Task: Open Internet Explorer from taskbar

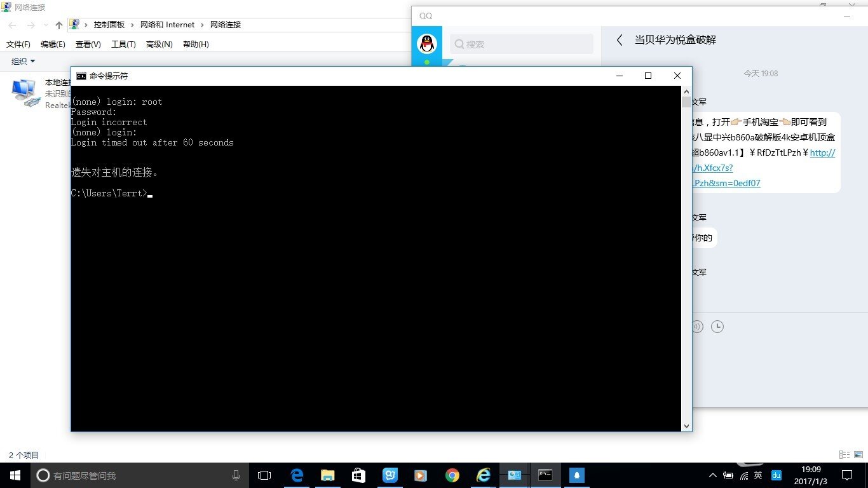Action: (484, 475)
